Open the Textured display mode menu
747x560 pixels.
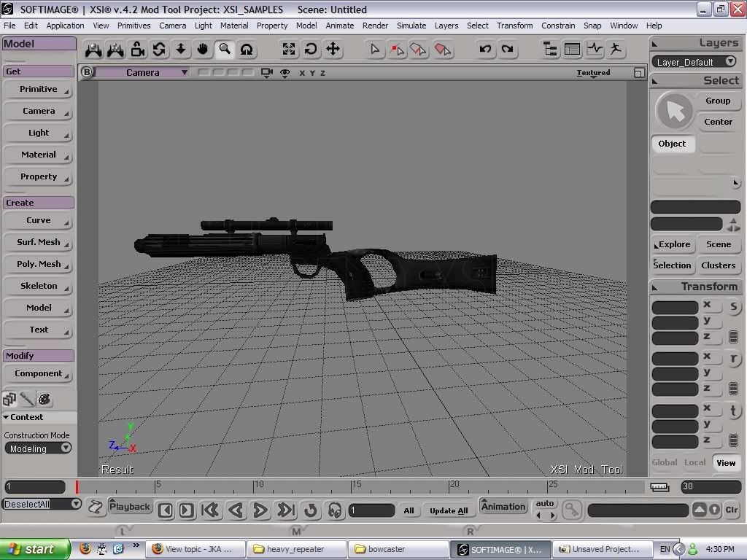pos(593,73)
